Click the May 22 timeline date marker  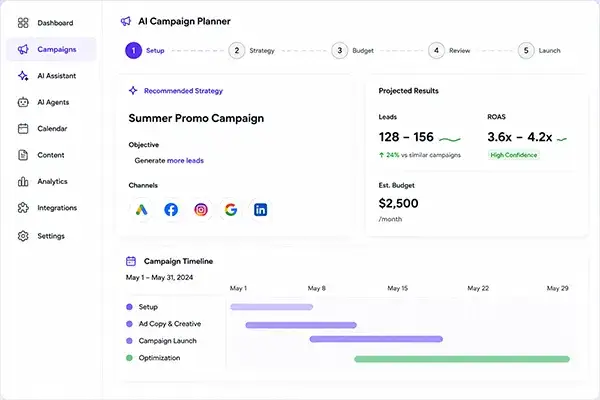[478, 288]
